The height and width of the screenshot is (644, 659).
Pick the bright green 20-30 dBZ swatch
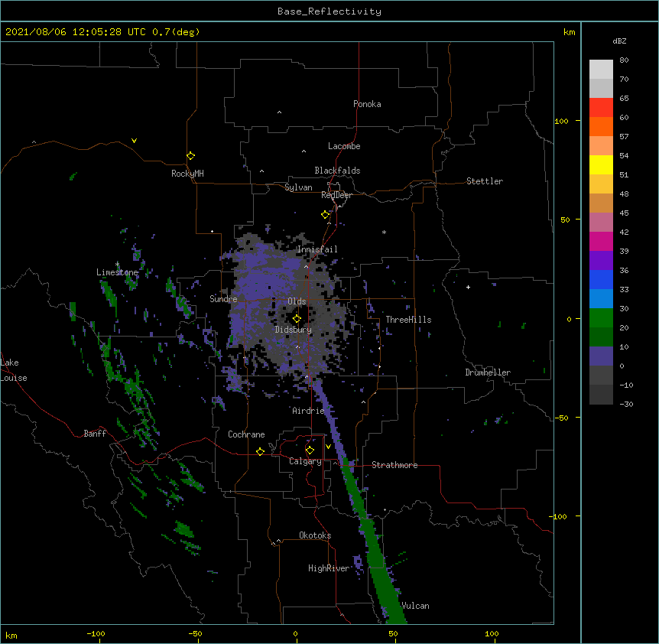coord(601,318)
